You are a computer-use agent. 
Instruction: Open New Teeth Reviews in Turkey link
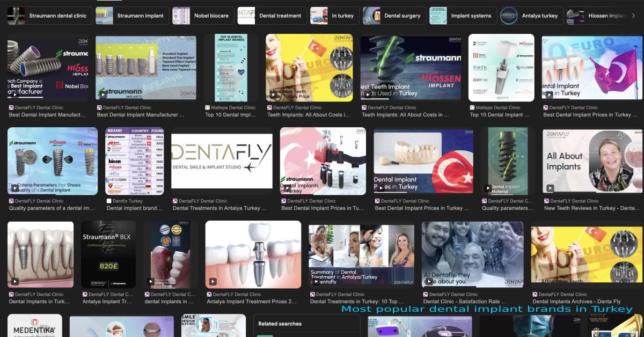(591, 208)
